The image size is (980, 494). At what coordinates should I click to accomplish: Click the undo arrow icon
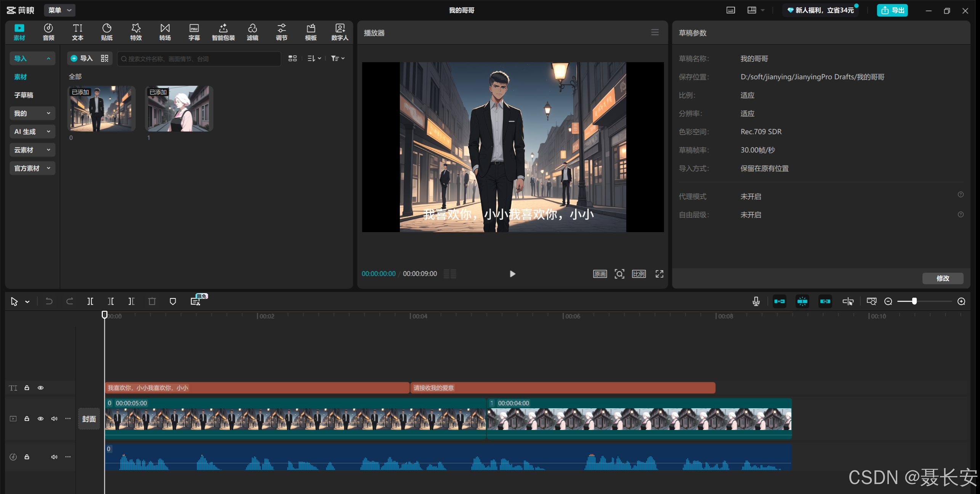click(49, 302)
